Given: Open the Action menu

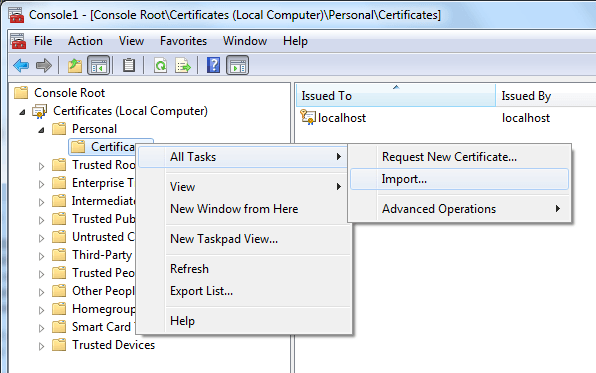Looking at the screenshot, I should coord(86,41).
